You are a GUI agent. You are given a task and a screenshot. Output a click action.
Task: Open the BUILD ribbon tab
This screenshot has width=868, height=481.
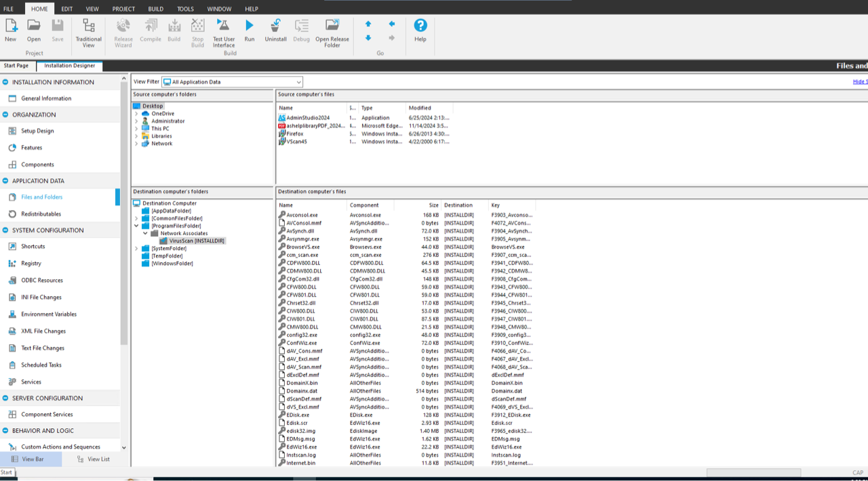pos(155,9)
